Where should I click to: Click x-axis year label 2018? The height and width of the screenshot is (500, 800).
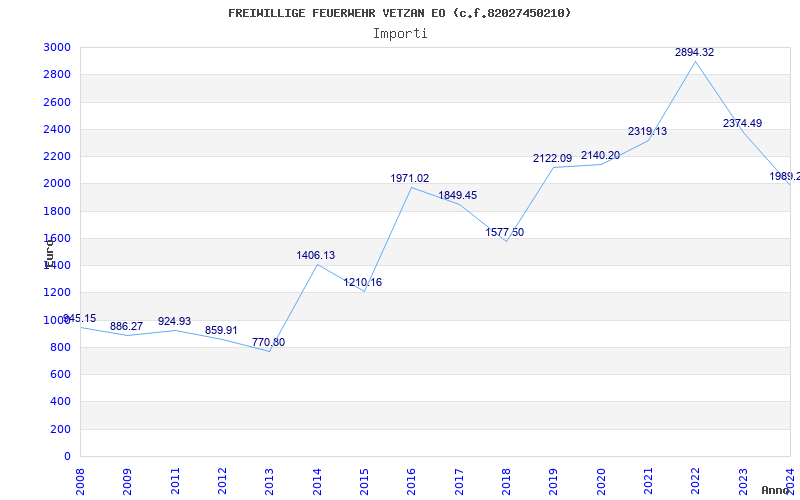click(506, 481)
